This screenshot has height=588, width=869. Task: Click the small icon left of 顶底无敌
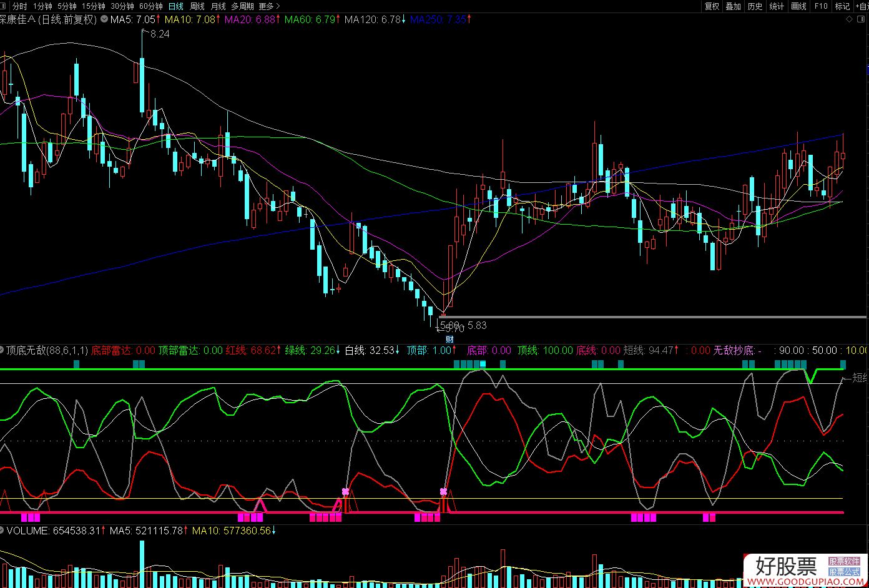tap(2, 350)
